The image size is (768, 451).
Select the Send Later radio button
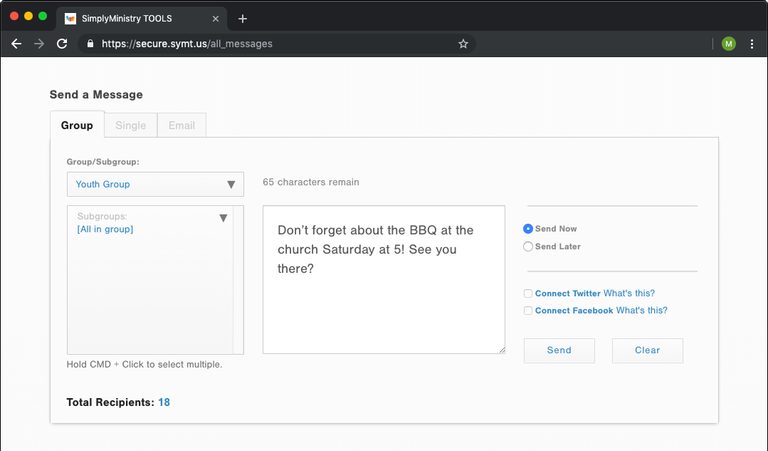tap(528, 246)
